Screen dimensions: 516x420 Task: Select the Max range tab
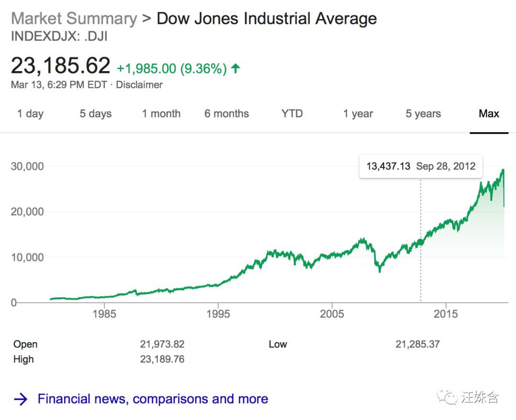point(489,114)
